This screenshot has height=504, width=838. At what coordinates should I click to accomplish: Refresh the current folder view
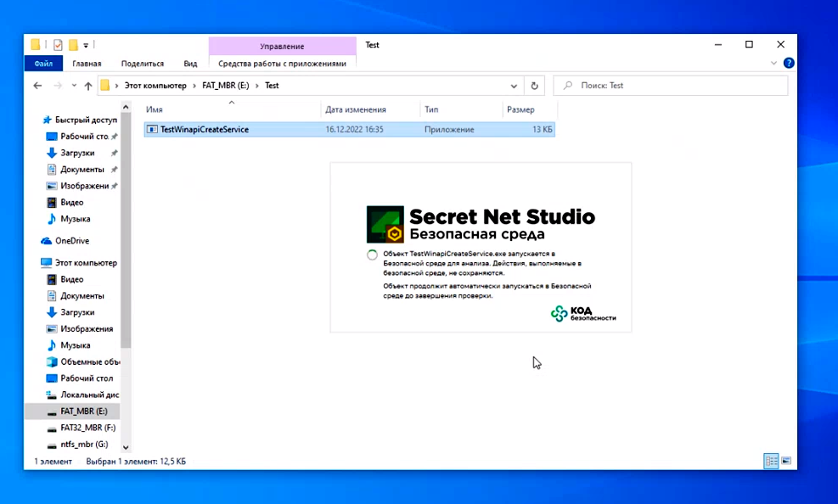coord(534,86)
